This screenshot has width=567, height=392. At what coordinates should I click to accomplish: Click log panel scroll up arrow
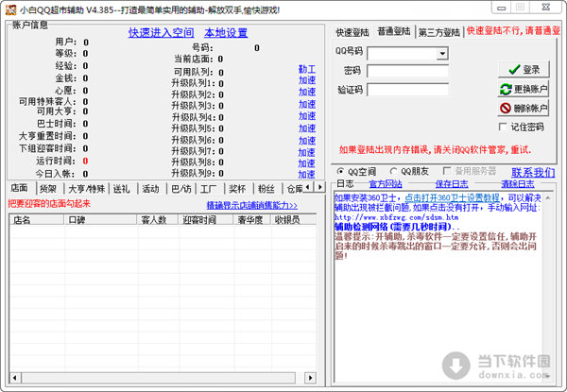(548, 198)
